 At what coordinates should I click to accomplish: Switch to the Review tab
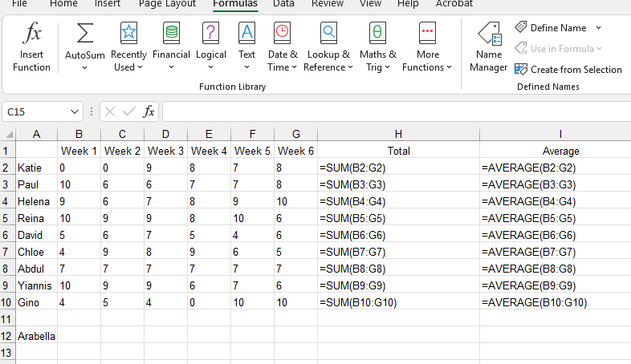click(x=327, y=4)
